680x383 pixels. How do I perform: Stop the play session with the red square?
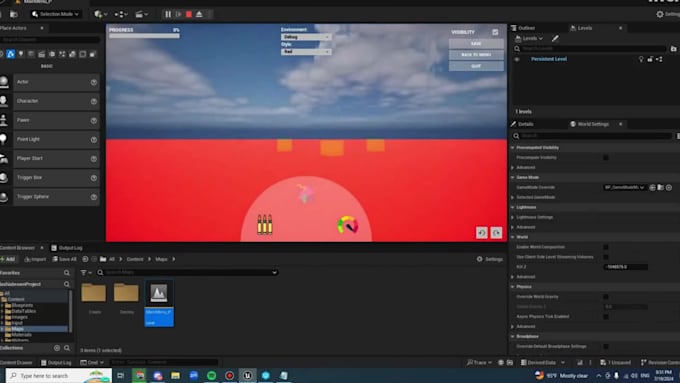point(189,14)
